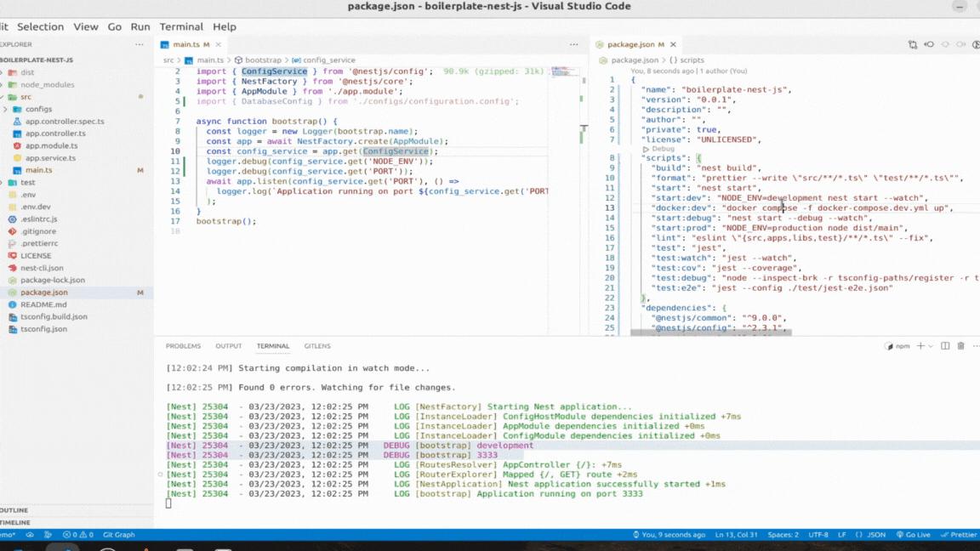Click the new terminal plus icon

point(921,346)
